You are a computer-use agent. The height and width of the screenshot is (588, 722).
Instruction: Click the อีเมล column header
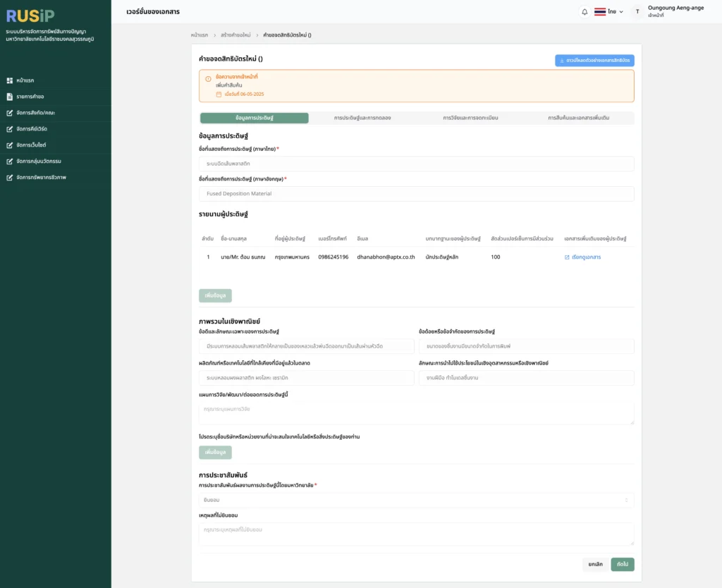[x=362, y=239]
